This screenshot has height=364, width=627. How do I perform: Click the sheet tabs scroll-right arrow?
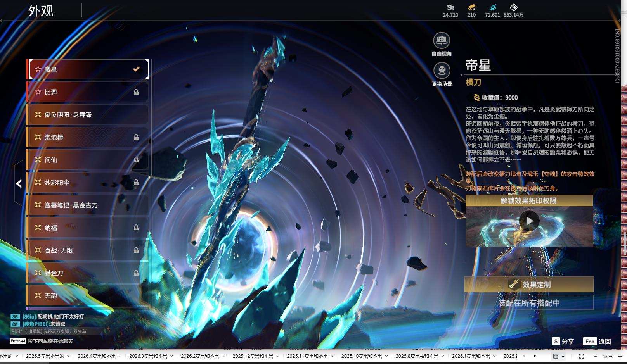[535, 356]
